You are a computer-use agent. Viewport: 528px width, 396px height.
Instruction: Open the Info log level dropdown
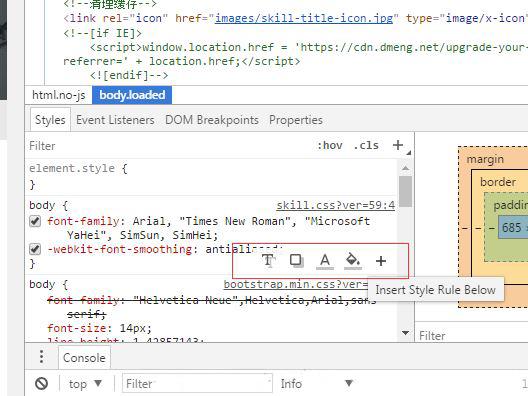click(x=317, y=384)
